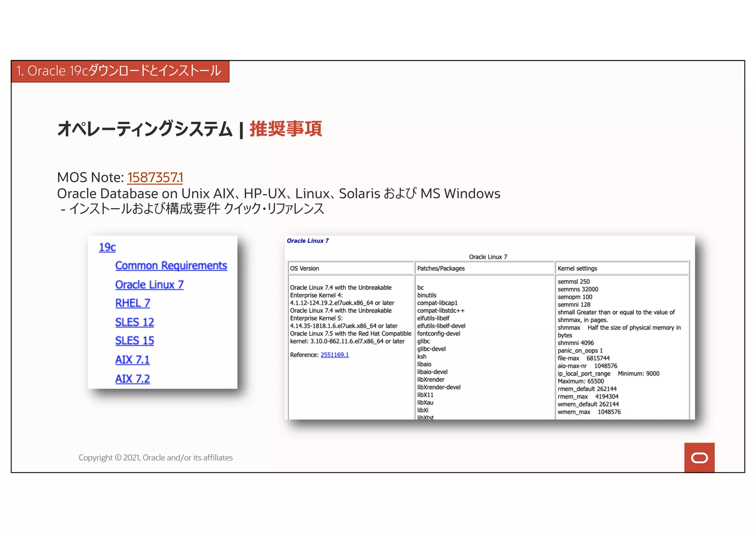The height and width of the screenshot is (534, 756).
Task: Click 'semmns 32000' kernel setting
Action: click(578, 289)
